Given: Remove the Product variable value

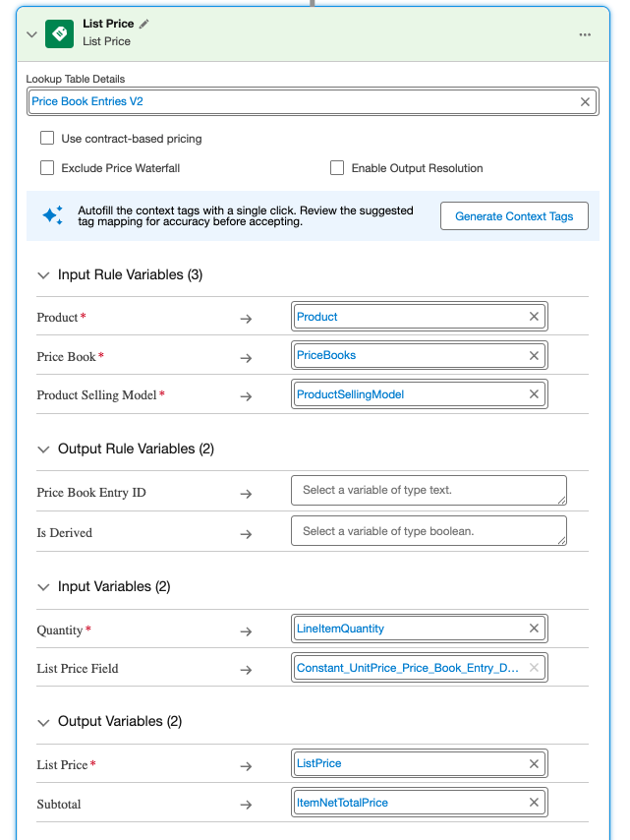Looking at the screenshot, I should 534,317.
